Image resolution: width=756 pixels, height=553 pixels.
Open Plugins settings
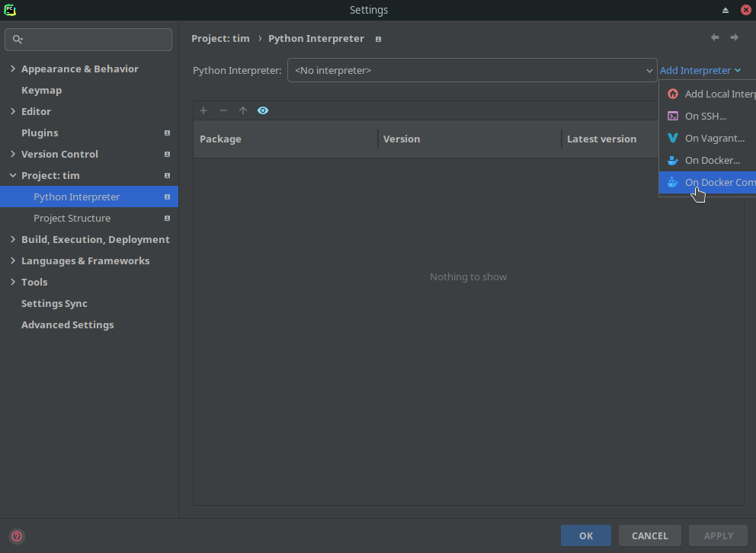(40, 133)
